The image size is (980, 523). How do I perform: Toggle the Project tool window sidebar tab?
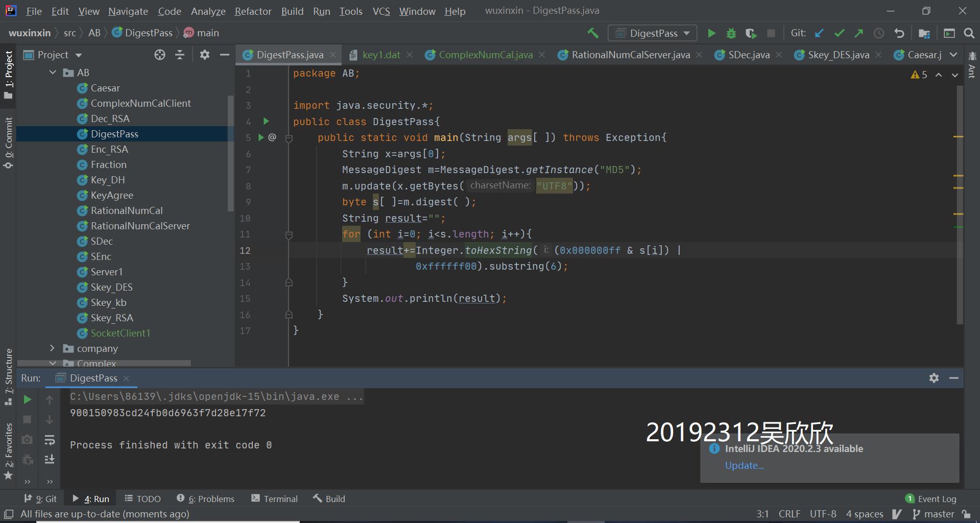8,75
